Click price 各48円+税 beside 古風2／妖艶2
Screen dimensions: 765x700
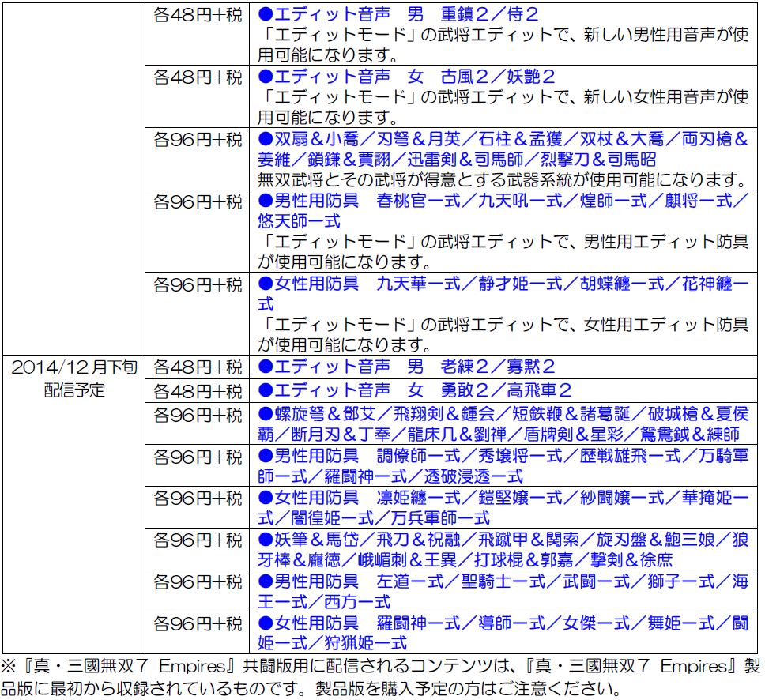point(198,77)
